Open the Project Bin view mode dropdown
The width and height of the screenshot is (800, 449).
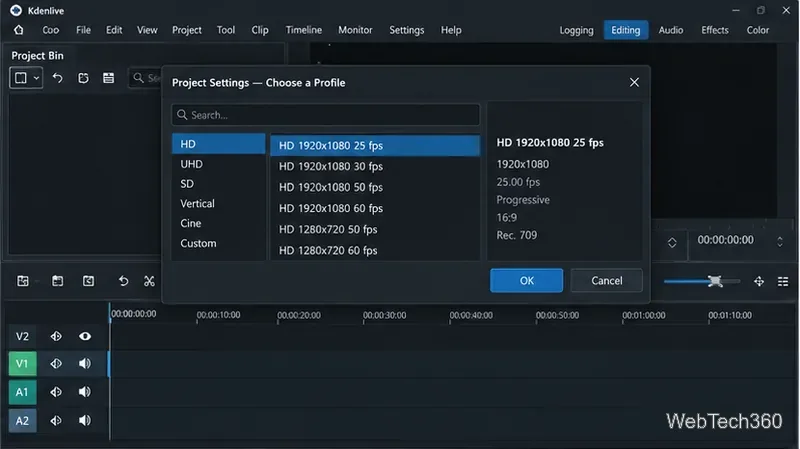26,78
